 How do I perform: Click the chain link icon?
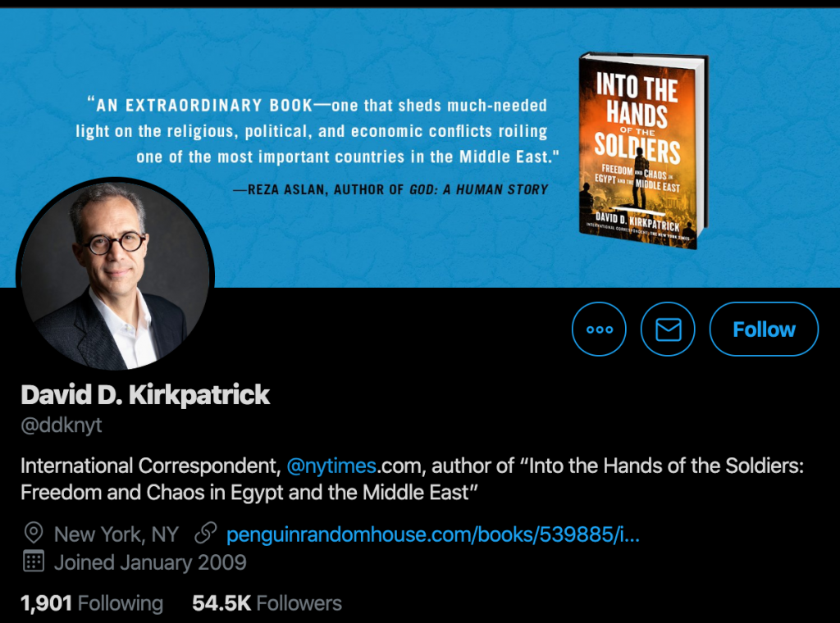[206, 534]
